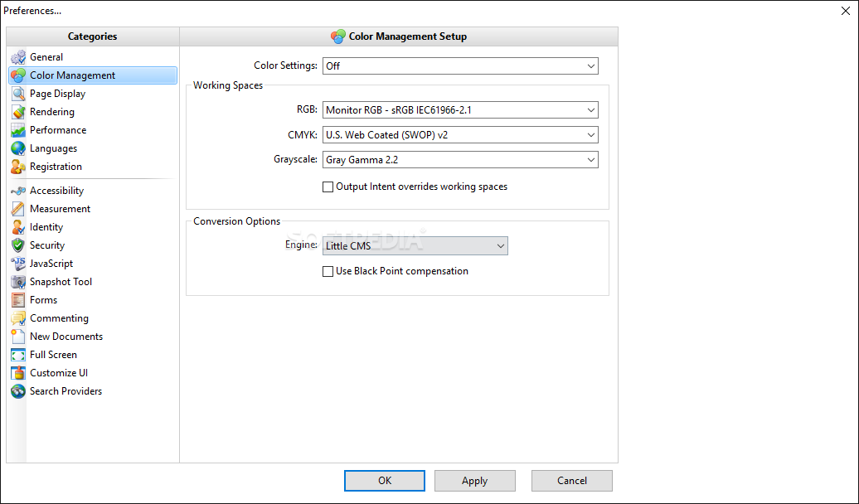Click the Security shield icon
Image resolution: width=859 pixels, height=504 pixels.
[x=18, y=245]
